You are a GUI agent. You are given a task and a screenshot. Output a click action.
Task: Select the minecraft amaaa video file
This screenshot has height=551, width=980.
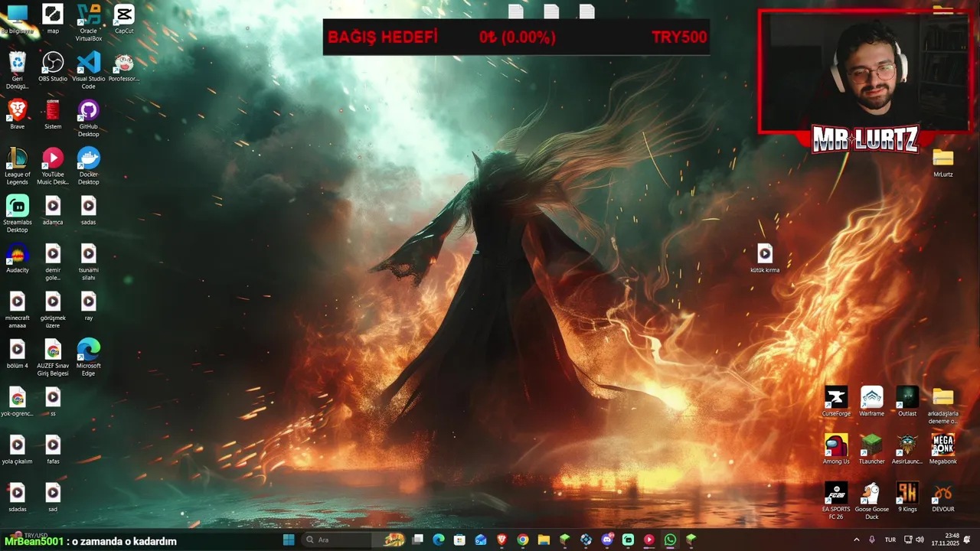(17, 309)
